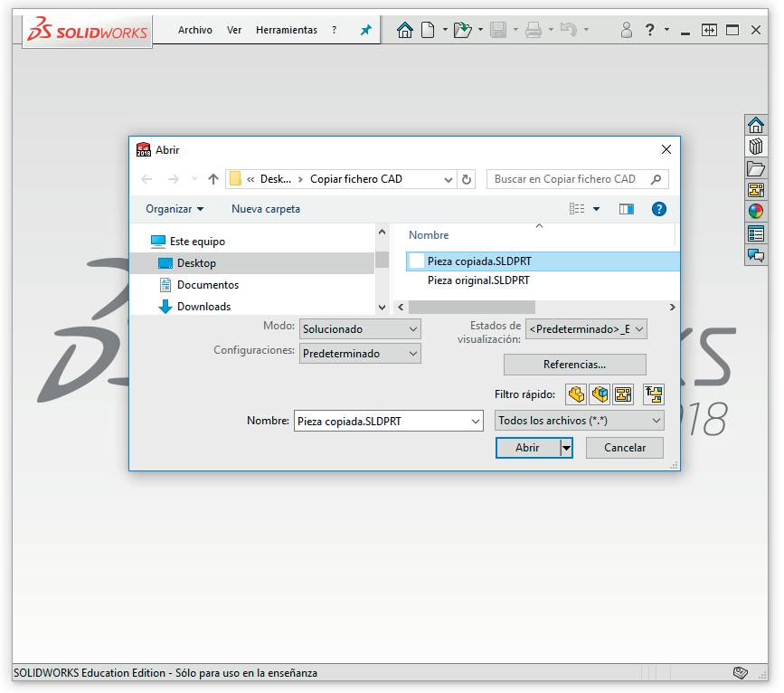
Task: Click the Home icon in the top toolbar
Action: 404,30
